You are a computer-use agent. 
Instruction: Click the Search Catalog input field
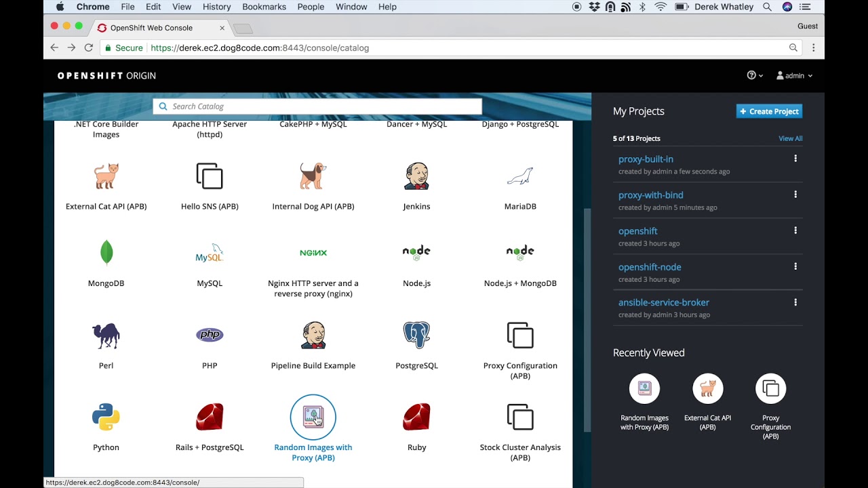click(x=317, y=106)
